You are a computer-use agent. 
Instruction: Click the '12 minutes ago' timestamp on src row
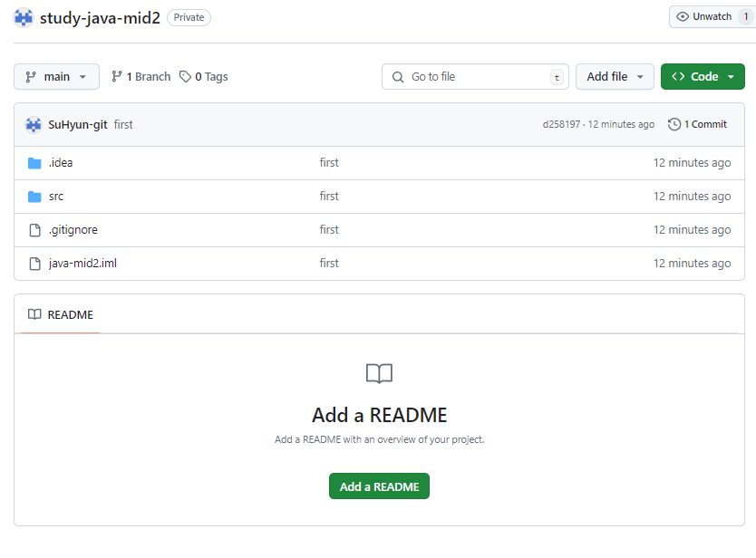coord(693,197)
